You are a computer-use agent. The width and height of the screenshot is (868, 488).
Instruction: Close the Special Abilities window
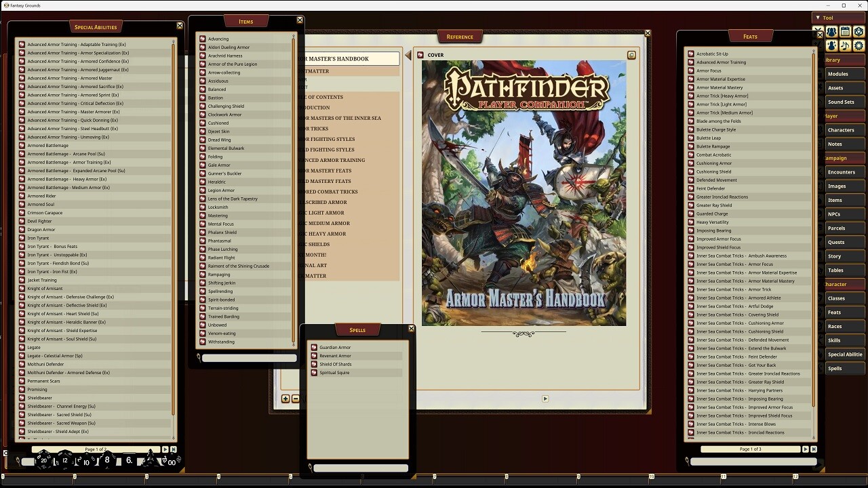pos(180,26)
